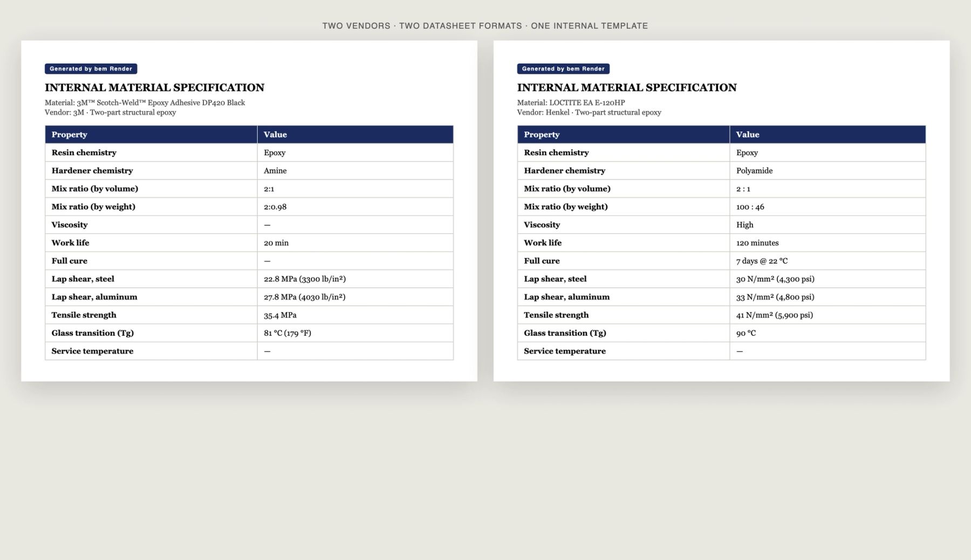Click 'Lap shear, steel' label in the Henkel table
Image resolution: width=971 pixels, height=560 pixels.
click(x=555, y=279)
